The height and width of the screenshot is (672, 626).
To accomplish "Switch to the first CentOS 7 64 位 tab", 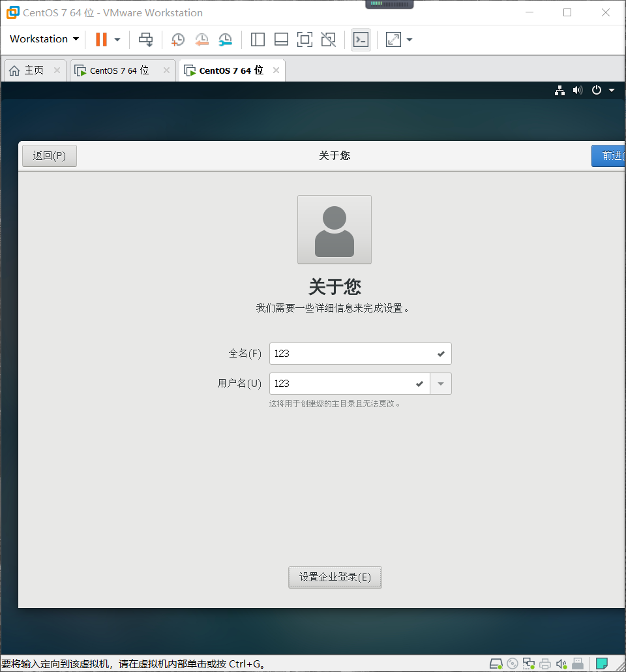I will 112,70.
